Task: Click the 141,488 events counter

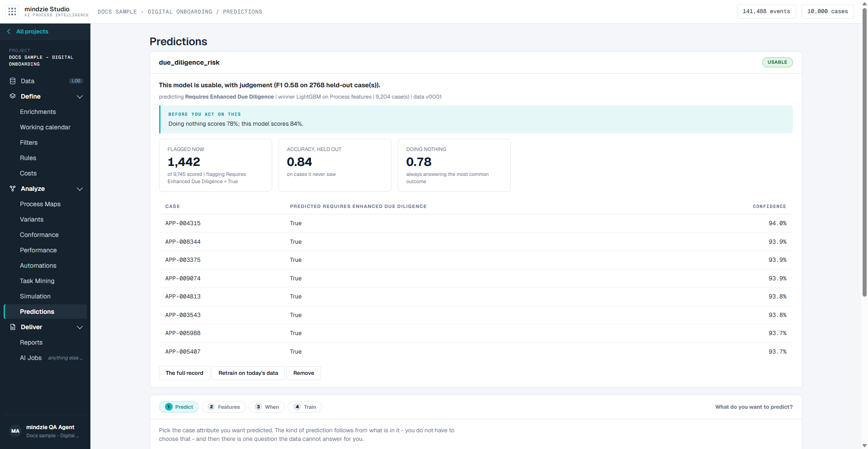Action: (x=766, y=12)
